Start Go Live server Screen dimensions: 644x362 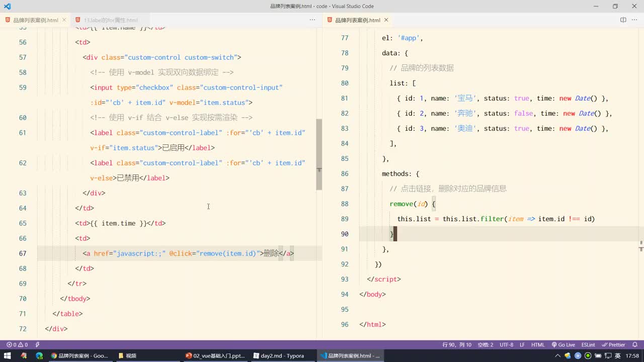[563, 345]
